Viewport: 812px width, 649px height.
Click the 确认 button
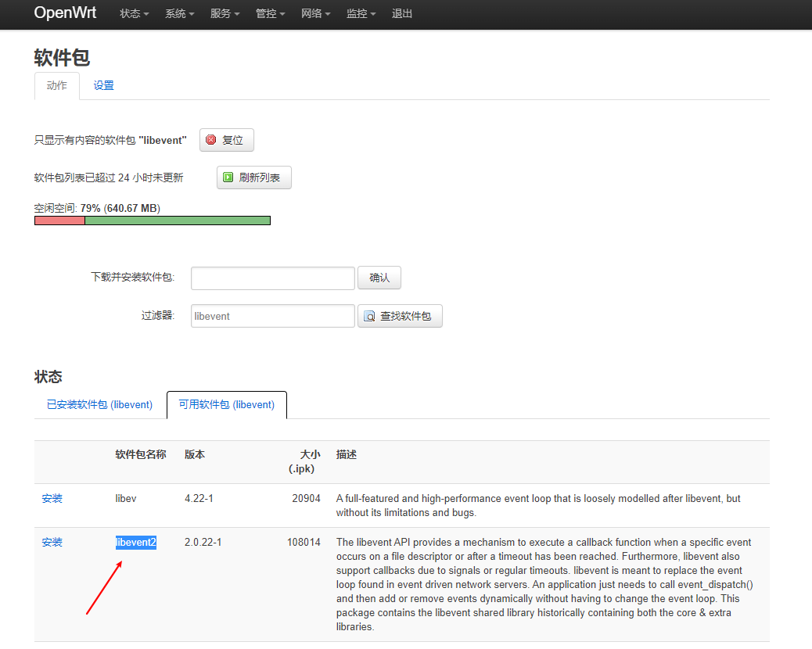[379, 278]
